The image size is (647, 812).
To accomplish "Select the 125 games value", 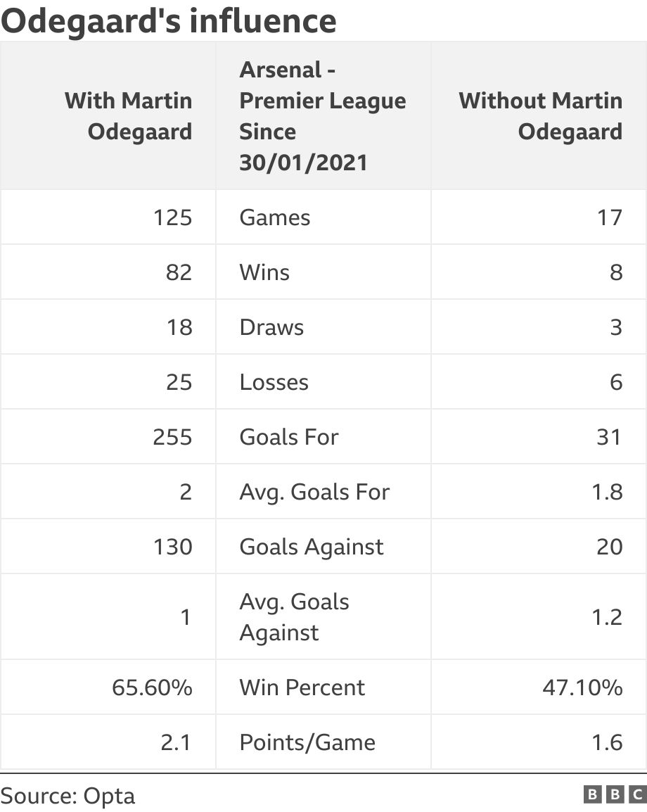I will 173,217.
